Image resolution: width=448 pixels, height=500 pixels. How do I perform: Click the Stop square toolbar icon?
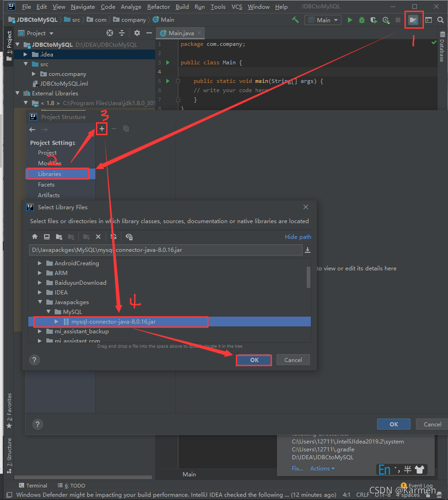(x=398, y=20)
